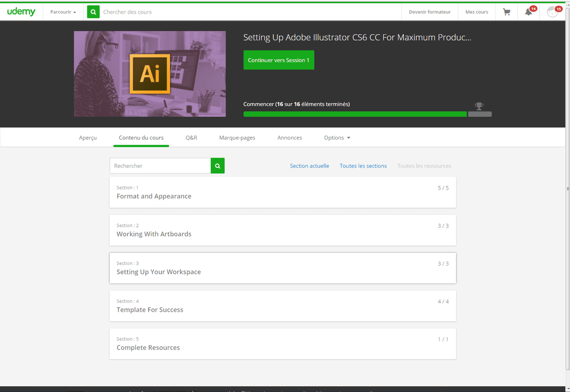
Task: Expand Section 3 Setting Up Your Workspace
Action: tap(283, 268)
